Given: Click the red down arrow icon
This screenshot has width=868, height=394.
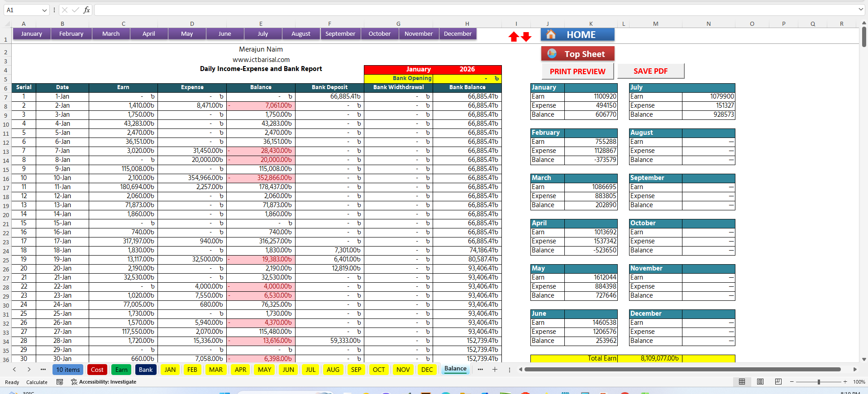Looking at the screenshot, I should click(x=526, y=37).
